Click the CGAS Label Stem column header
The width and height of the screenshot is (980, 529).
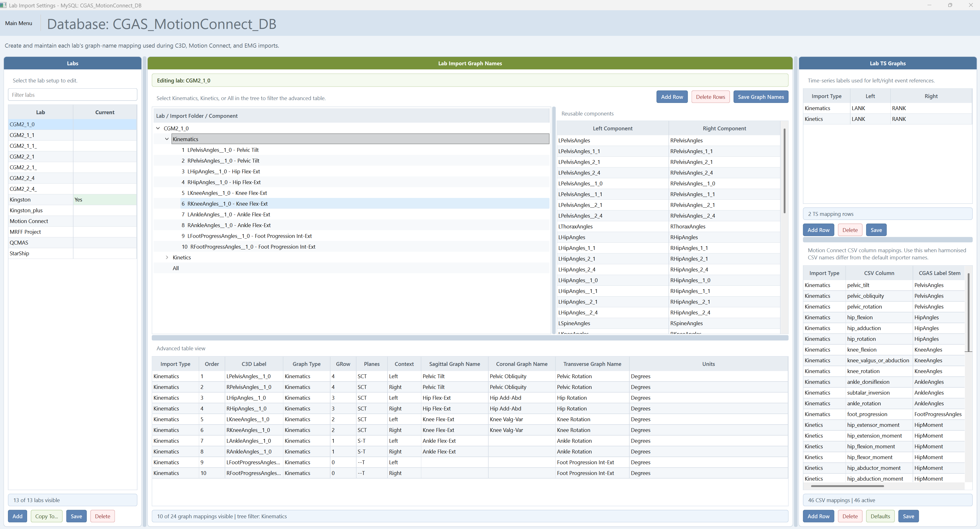tap(939, 273)
